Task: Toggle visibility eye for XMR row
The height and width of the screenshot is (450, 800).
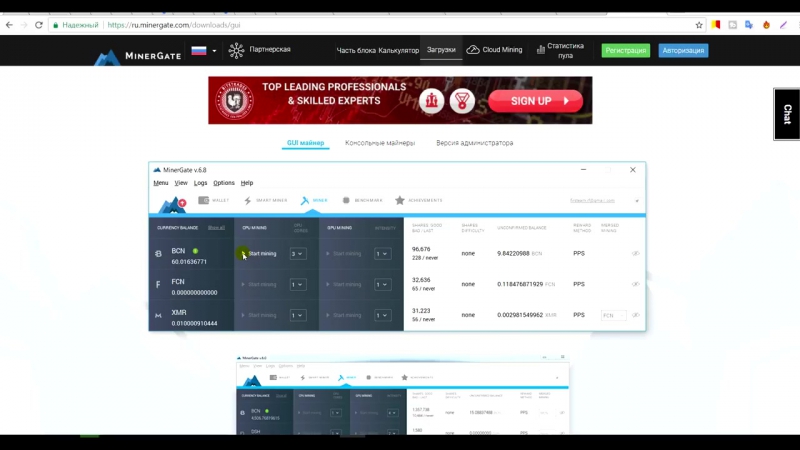Action: 635,315
